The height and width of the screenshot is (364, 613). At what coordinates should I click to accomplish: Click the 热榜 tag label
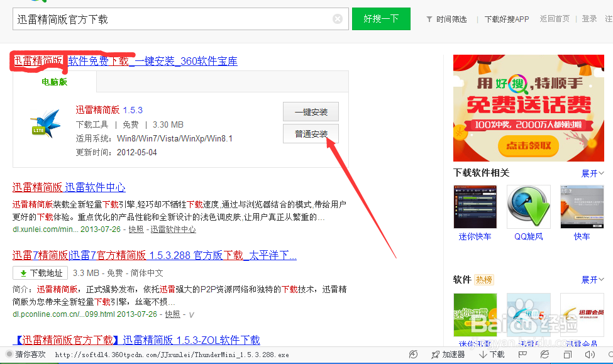(x=484, y=280)
